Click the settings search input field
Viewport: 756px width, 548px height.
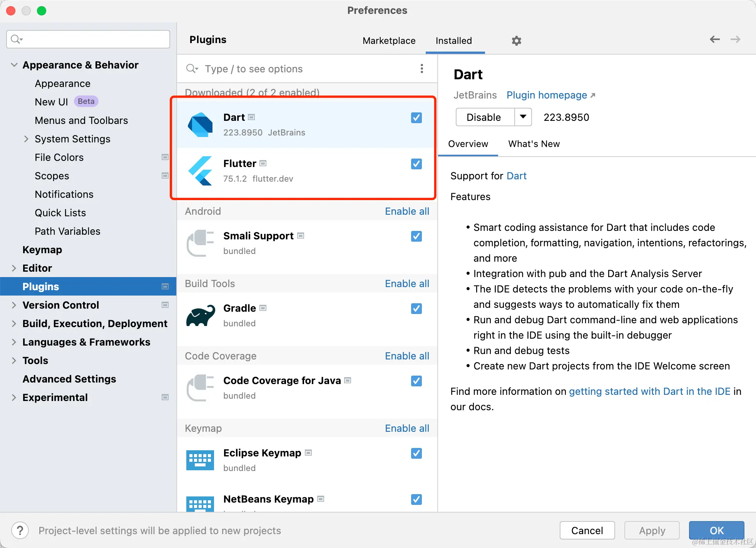point(88,39)
